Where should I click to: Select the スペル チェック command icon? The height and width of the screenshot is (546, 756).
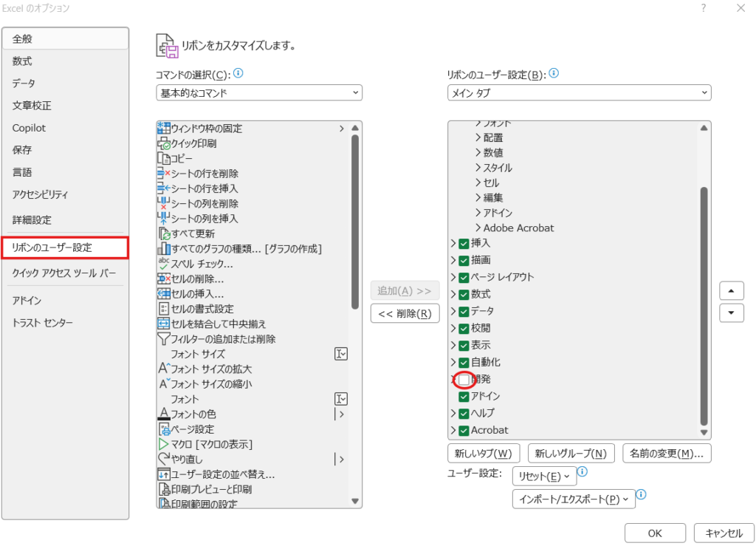coord(164,263)
